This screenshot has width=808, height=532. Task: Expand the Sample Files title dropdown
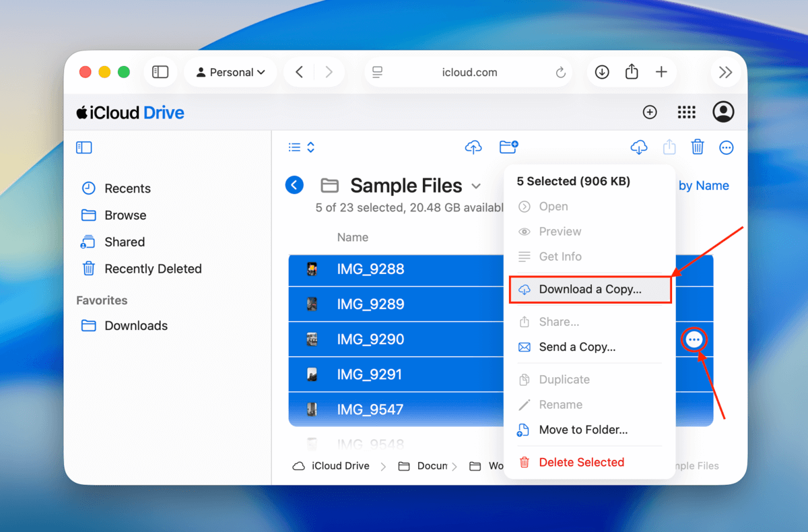tap(476, 186)
